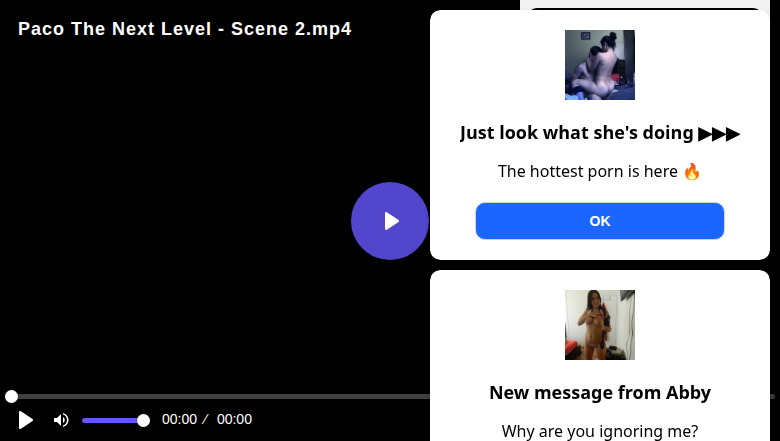Click the 'Just look what she's doing' heading

[x=599, y=133]
